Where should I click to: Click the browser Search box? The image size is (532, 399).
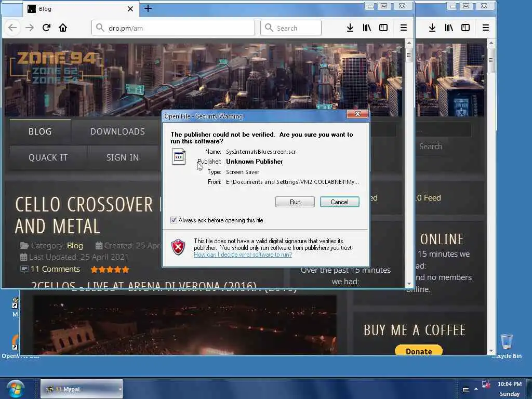coord(291,28)
